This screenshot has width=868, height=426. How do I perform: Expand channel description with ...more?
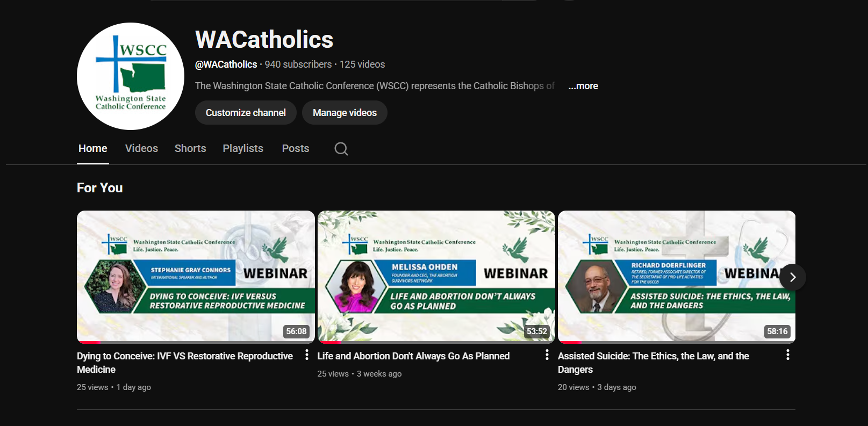pyautogui.click(x=583, y=86)
